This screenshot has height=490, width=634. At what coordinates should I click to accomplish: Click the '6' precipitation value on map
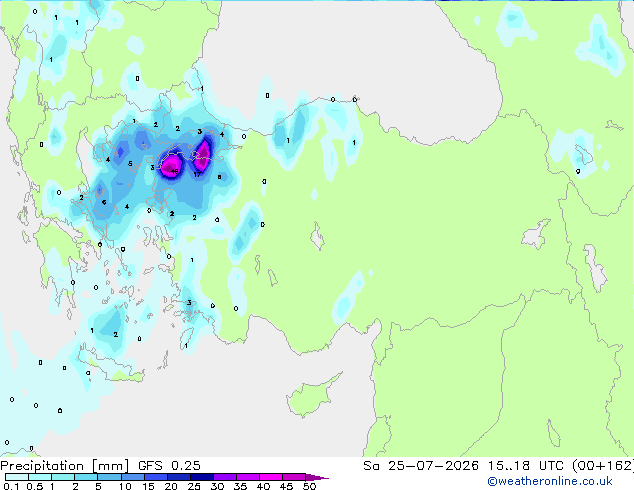104,202
